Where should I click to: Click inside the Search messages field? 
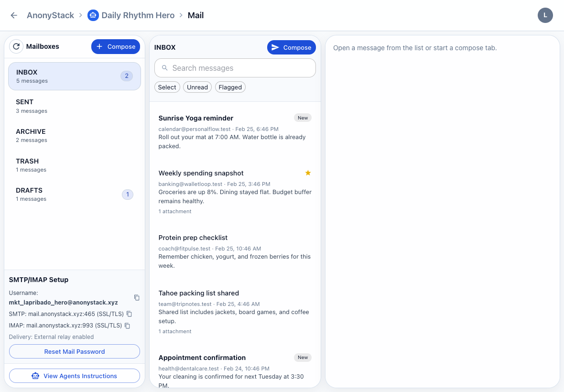coord(235,68)
